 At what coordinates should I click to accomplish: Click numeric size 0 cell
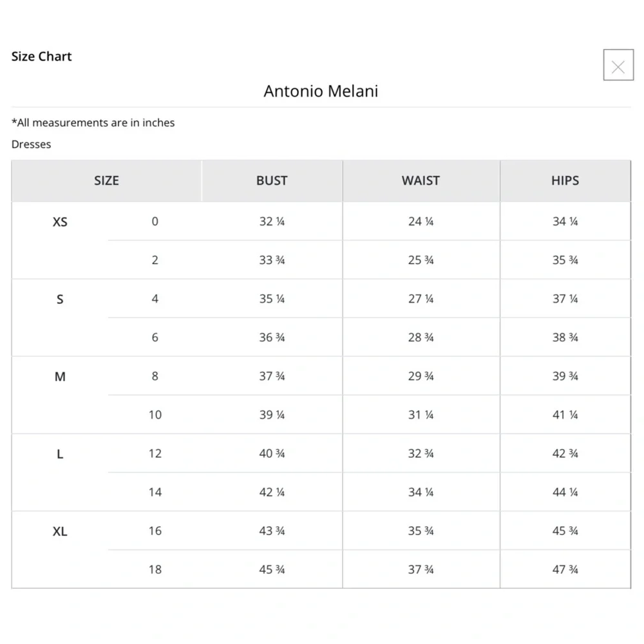(155, 222)
